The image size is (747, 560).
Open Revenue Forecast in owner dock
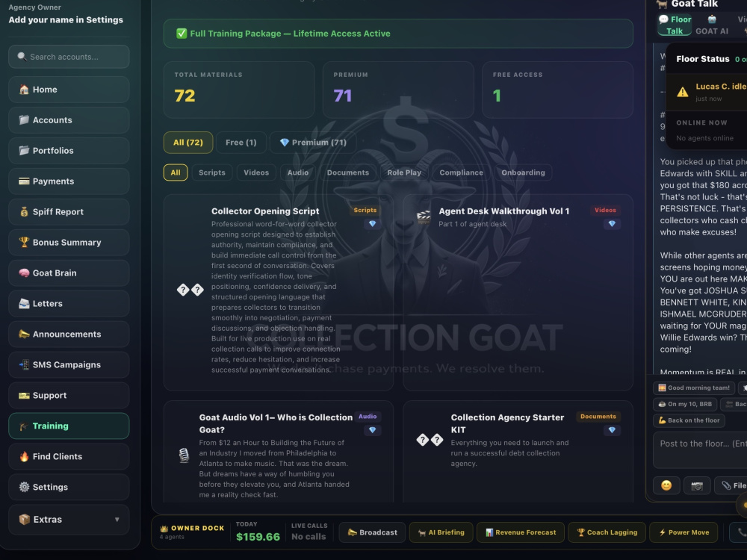pyautogui.click(x=520, y=532)
